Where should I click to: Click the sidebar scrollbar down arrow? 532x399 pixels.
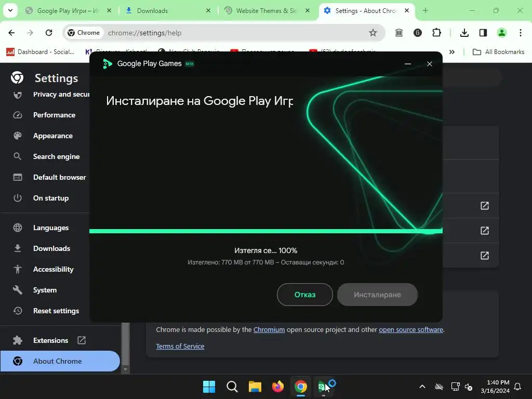pos(126,369)
